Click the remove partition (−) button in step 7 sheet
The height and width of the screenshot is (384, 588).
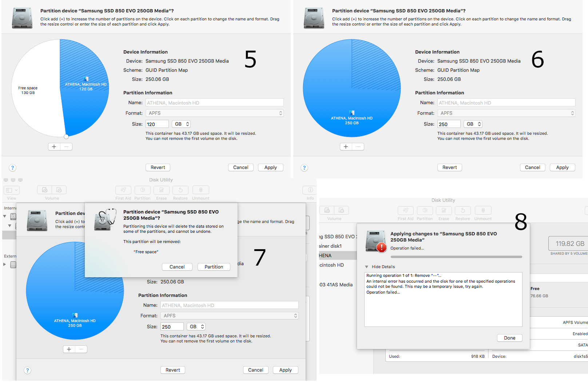tap(81, 349)
